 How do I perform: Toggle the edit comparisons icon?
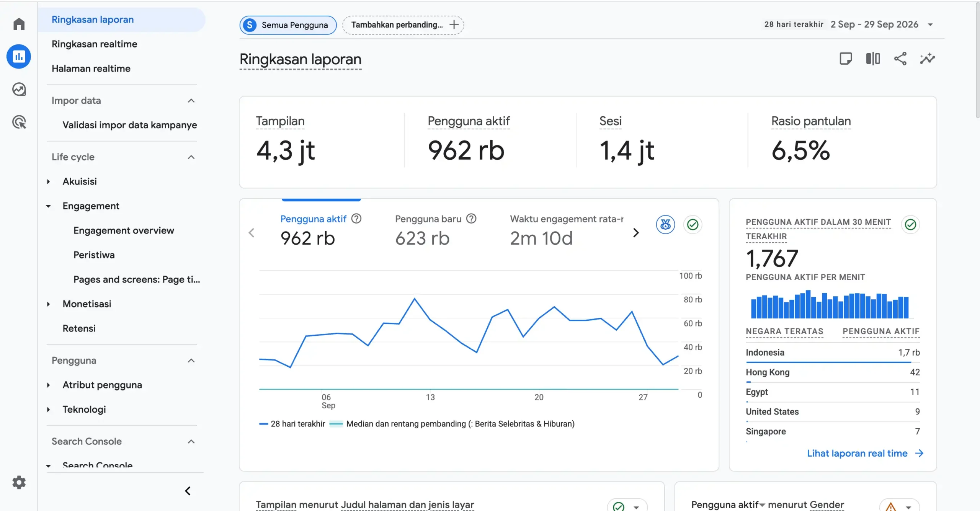point(873,59)
